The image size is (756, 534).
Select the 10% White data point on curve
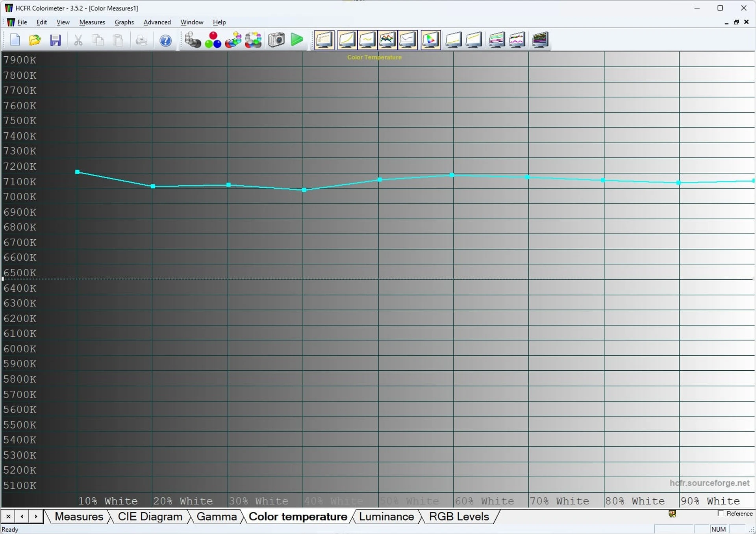click(77, 172)
